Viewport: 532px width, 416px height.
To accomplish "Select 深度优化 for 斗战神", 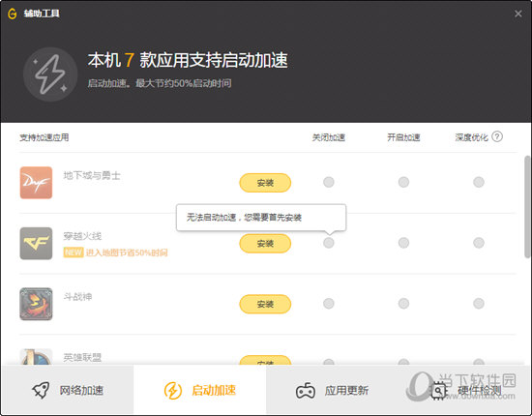I will 479,304.
